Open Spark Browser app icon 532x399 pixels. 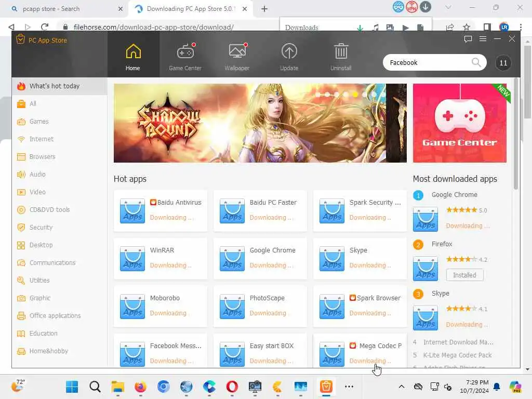332,307
